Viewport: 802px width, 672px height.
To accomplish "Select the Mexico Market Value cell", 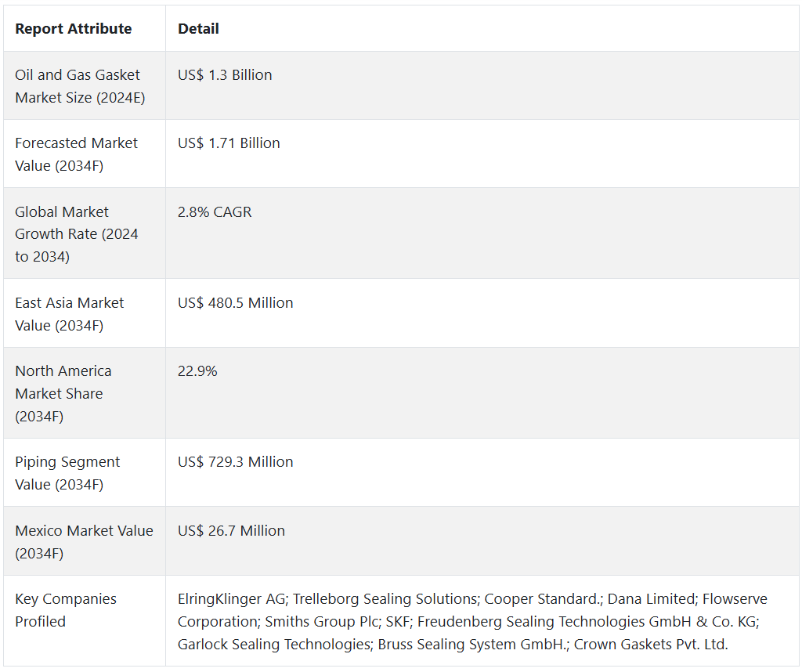I will (85, 541).
